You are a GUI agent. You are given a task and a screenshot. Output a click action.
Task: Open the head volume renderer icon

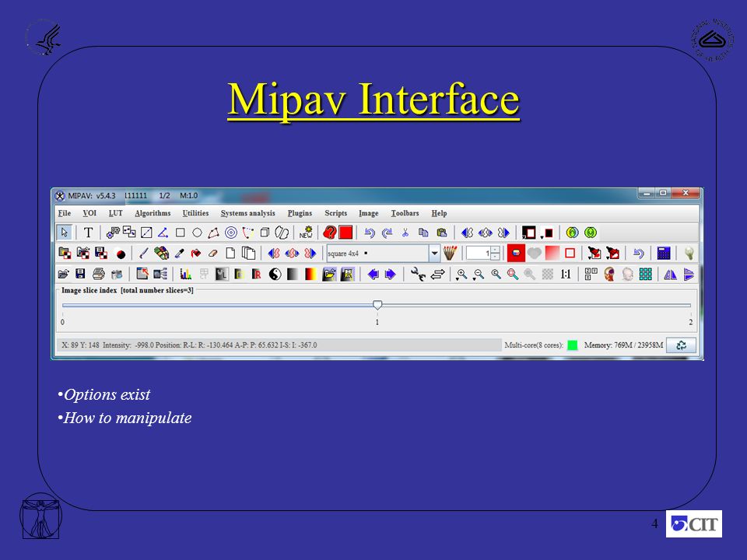pos(608,274)
